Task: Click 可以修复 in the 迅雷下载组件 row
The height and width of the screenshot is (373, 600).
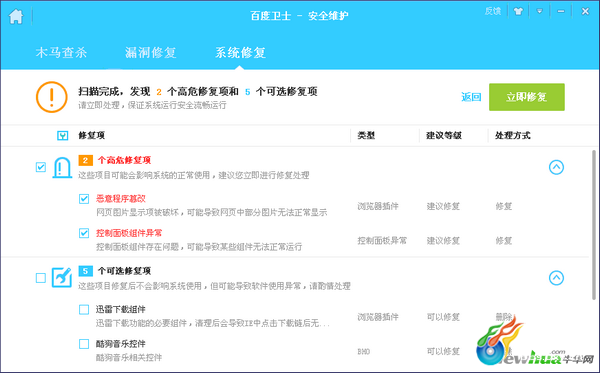Action: 443,317
